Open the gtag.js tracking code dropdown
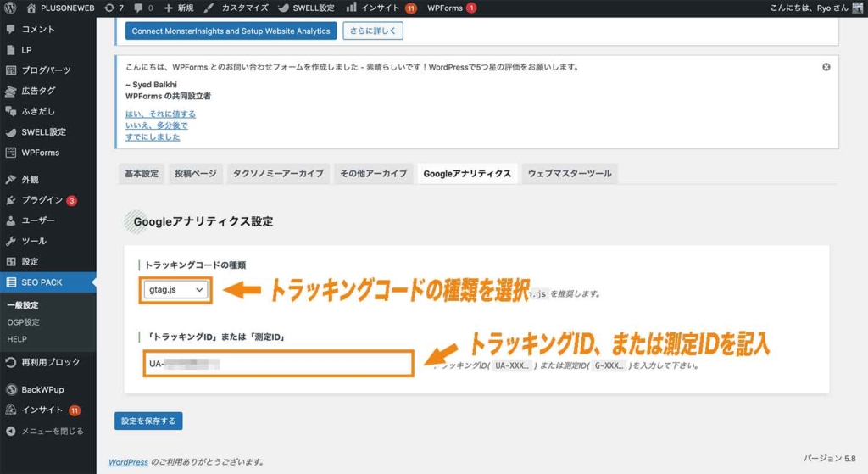Image resolution: width=868 pixels, height=474 pixels. 175,290
